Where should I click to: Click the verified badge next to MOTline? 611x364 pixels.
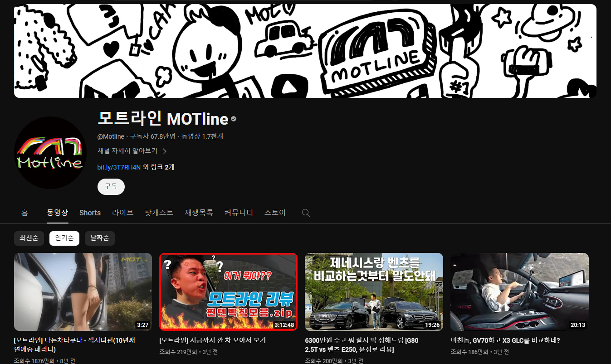coord(234,119)
